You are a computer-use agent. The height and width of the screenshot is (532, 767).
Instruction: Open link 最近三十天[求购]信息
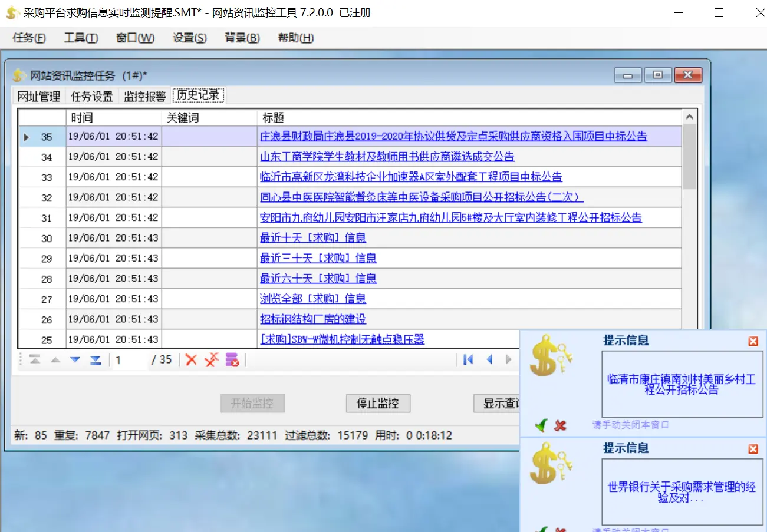point(318,258)
